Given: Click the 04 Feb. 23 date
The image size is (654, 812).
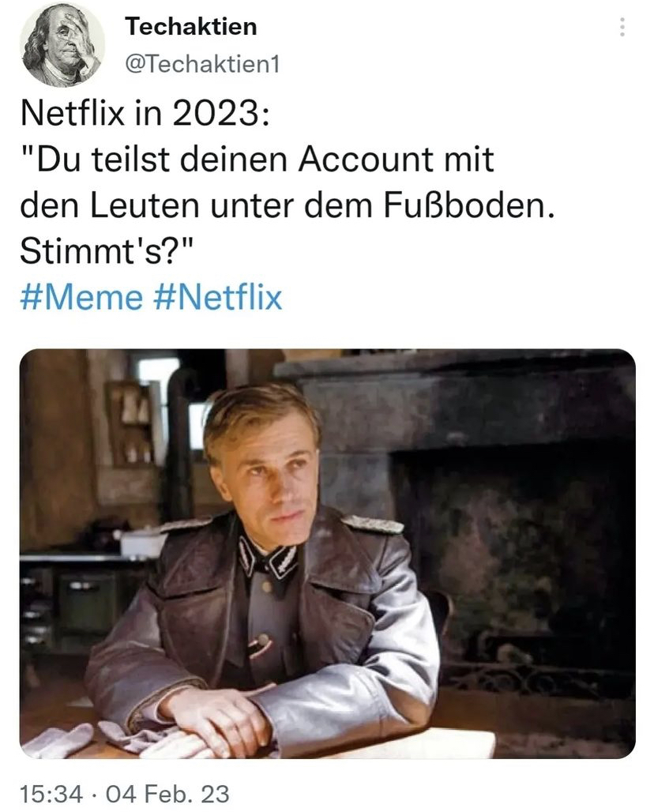Looking at the screenshot, I should tap(167, 794).
